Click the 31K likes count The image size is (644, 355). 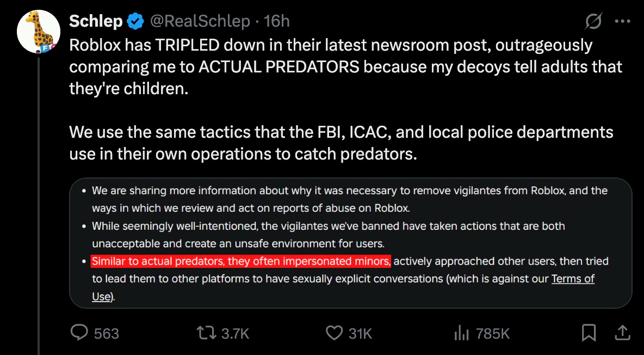(x=360, y=334)
